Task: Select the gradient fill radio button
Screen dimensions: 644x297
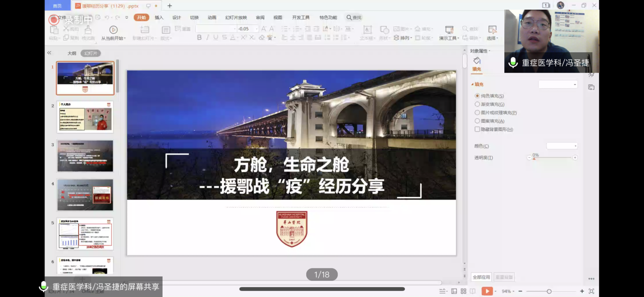Action: [477, 104]
